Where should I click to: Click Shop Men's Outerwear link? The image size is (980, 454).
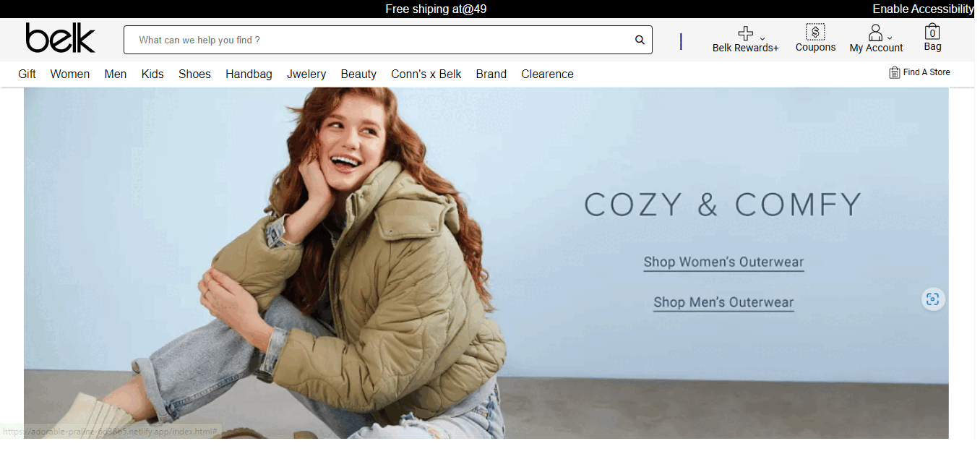[x=723, y=302]
